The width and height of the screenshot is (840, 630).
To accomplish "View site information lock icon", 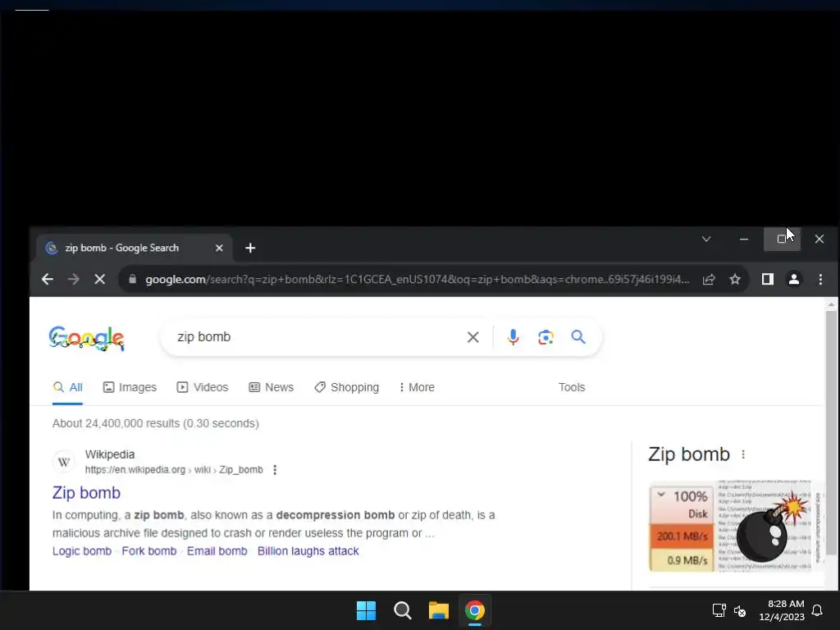I will click(x=132, y=279).
